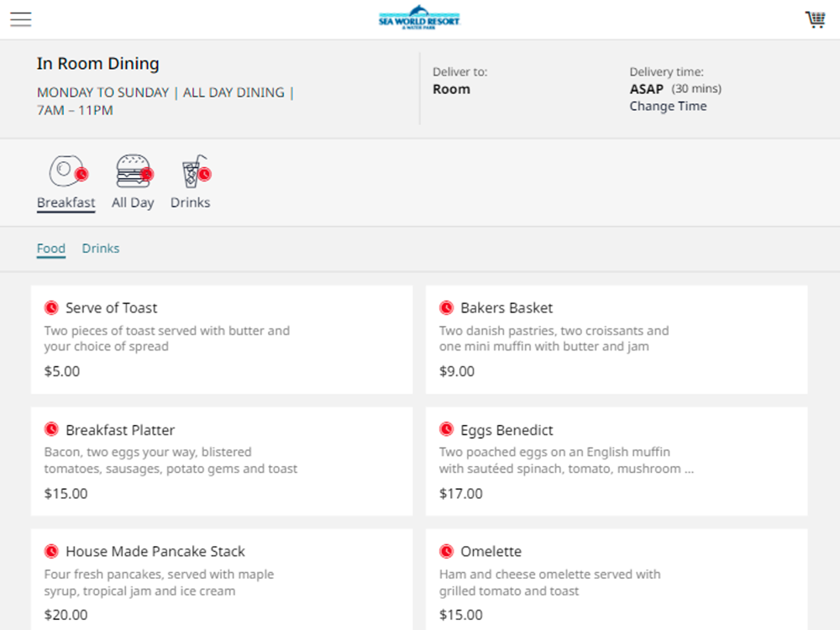The height and width of the screenshot is (630, 840).
Task: Click the clock icon next to Omelette
Action: pos(446,551)
